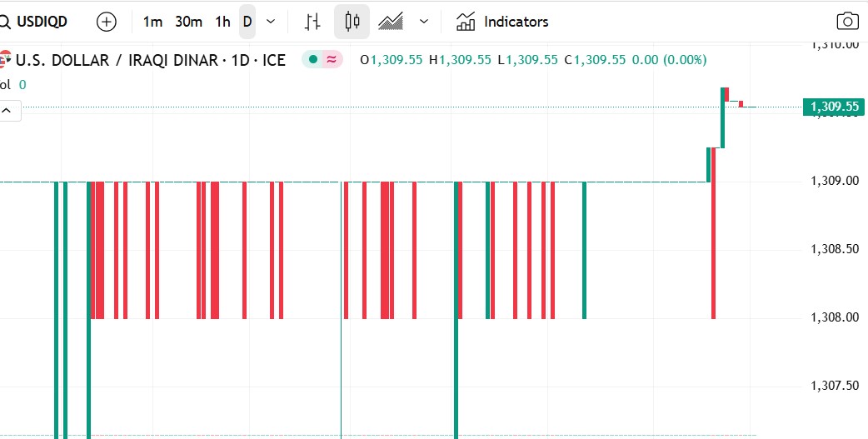Click the pink data mode wave icon
Screen dimensions: 868x439
[x=332, y=59]
